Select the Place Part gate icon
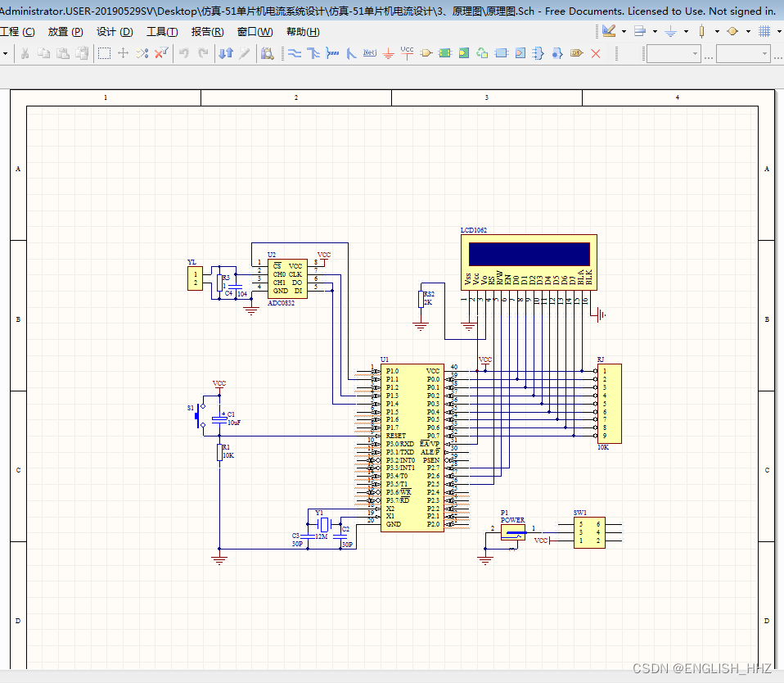 point(426,53)
